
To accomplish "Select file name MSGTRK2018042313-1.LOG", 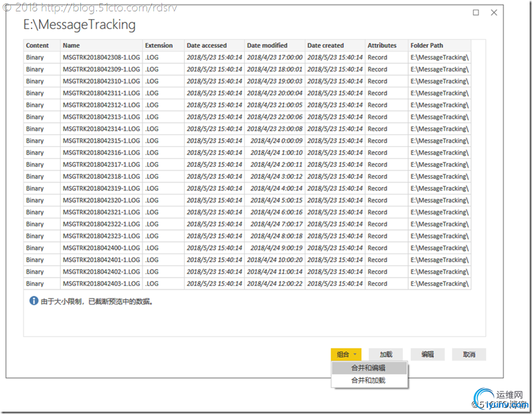I will click(x=101, y=117).
